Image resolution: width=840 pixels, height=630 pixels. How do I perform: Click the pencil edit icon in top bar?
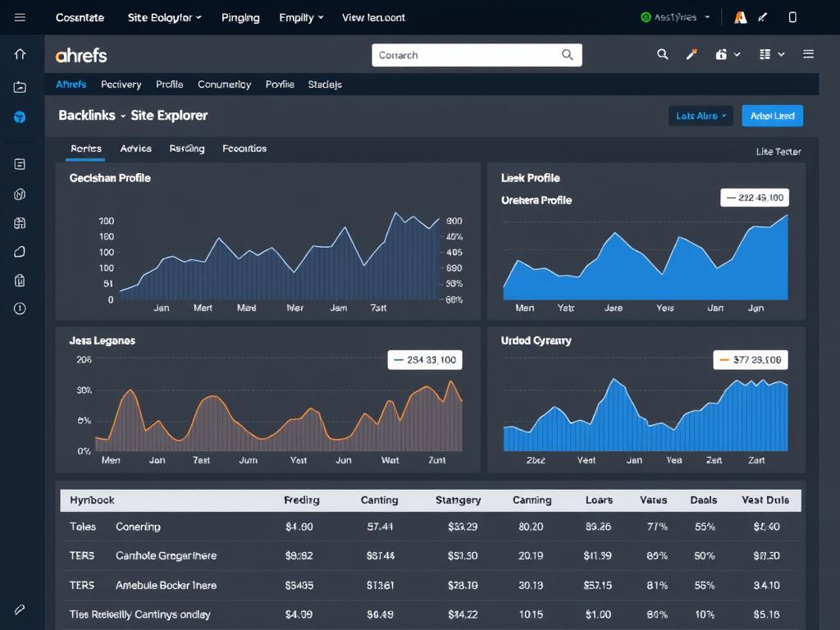pyautogui.click(x=763, y=17)
